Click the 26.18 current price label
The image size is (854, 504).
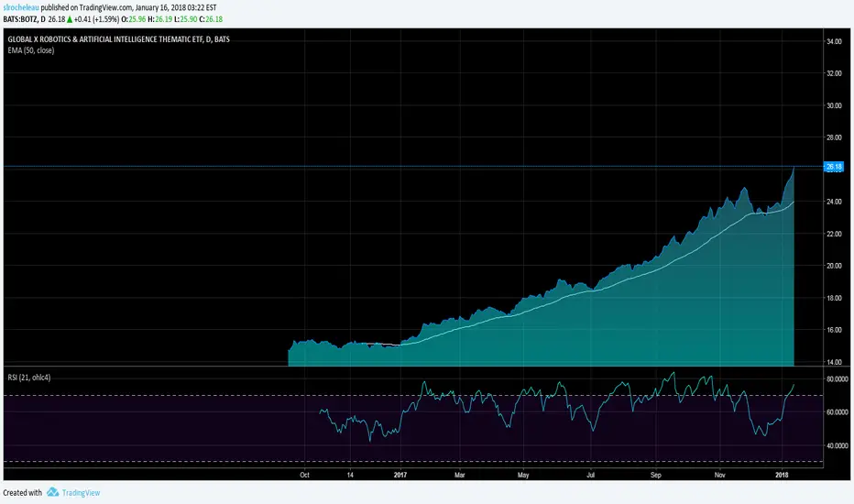[x=834, y=167]
